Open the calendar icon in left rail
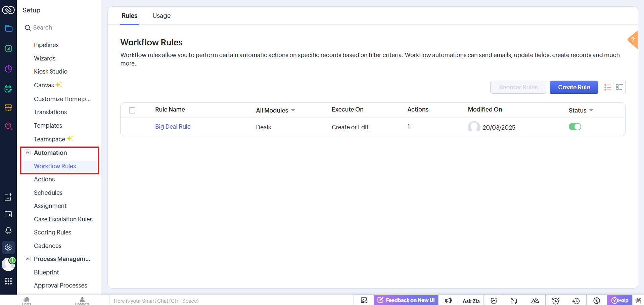644x305 pixels. 8,214
